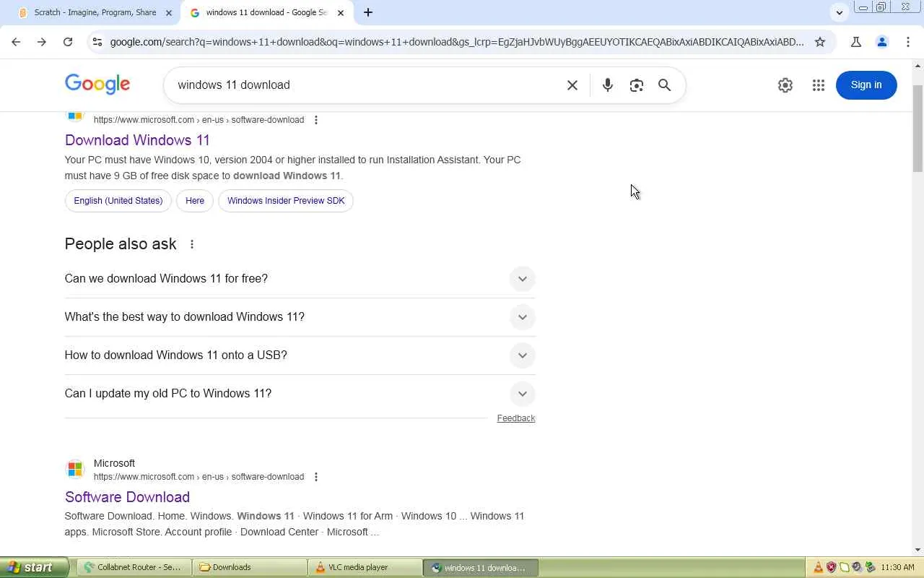Screen dimensions: 924x578
Task: Sign in to Google account
Action: (x=866, y=85)
